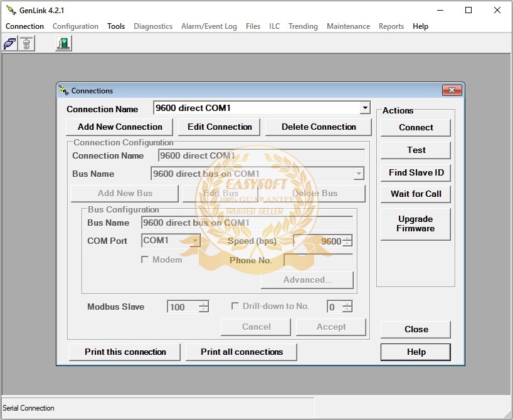Viewport: 513px width, 420px height.
Task: Click the connect plug toolbar icon
Action: pos(10,43)
